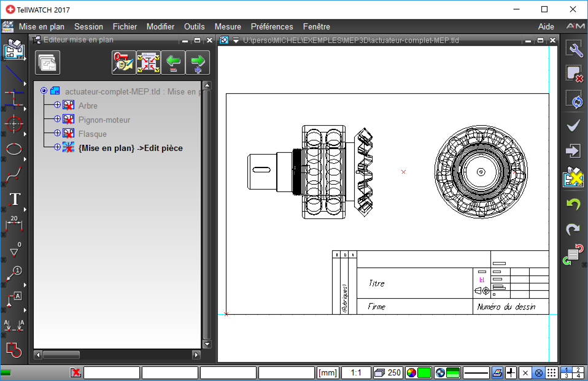This screenshot has width=588, height=381.
Task: Select the dimension measurement tool
Action: 14,224
